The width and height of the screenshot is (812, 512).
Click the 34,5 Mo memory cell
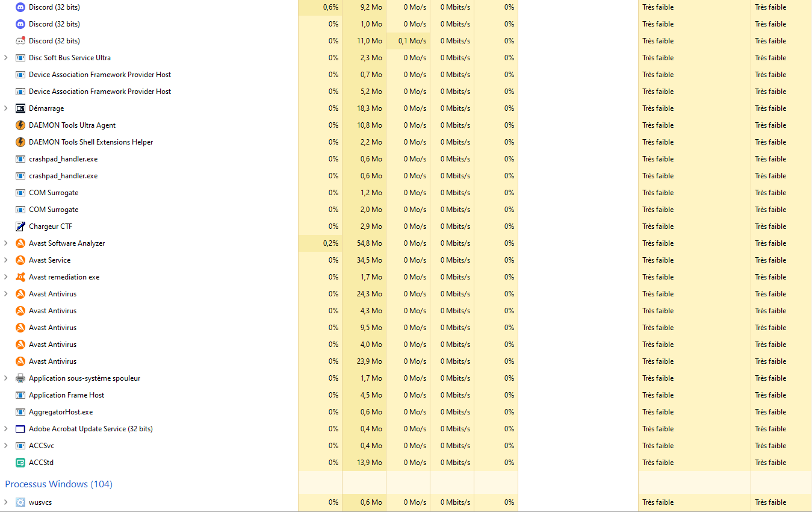364,260
